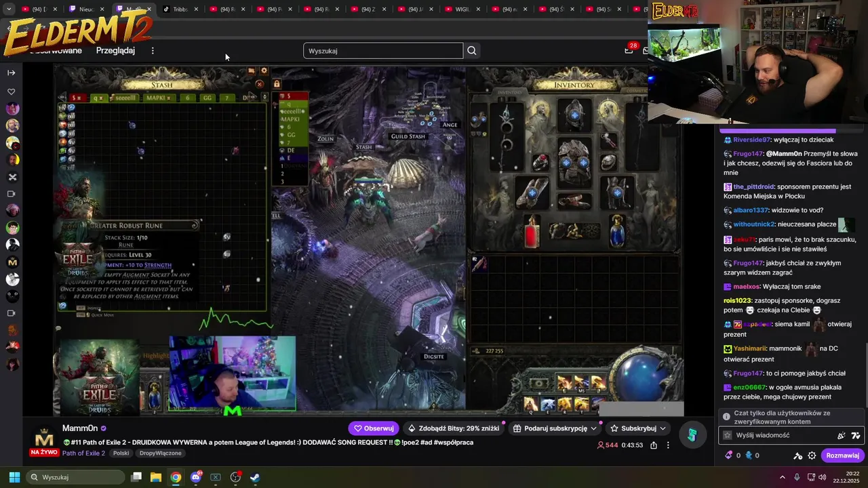Switch to the WIGIL YouTube tab
This screenshot has height=488, width=868.
[x=462, y=9]
